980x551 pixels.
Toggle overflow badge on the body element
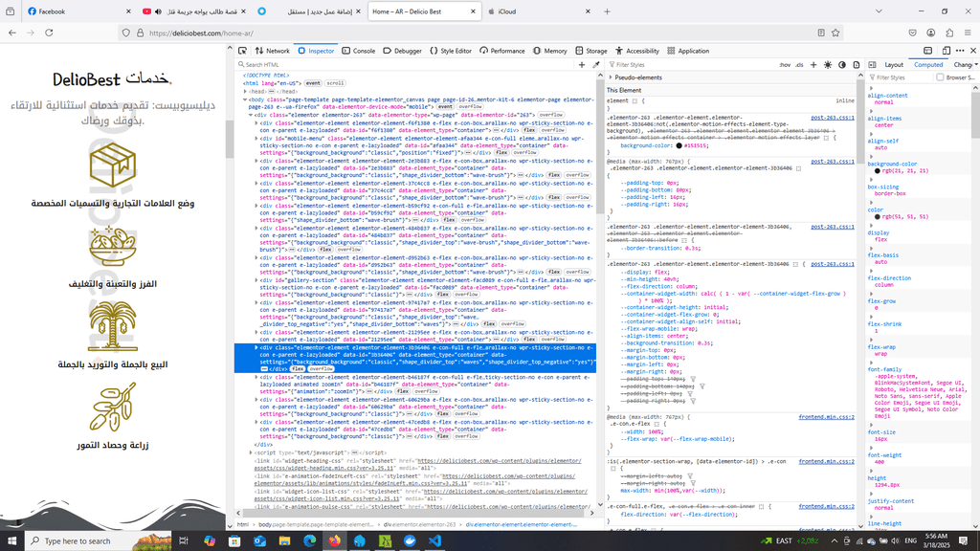tap(471, 107)
